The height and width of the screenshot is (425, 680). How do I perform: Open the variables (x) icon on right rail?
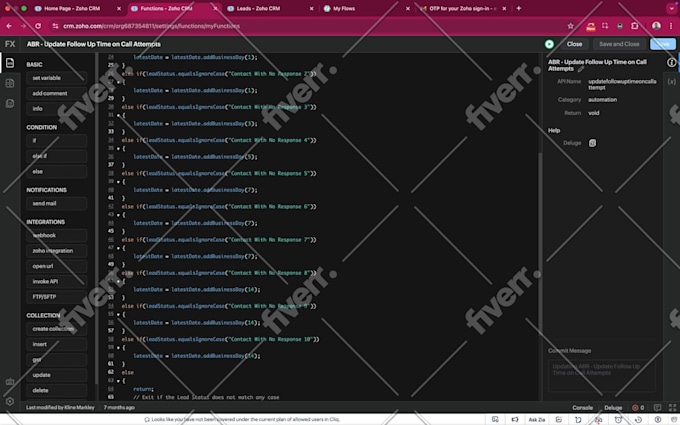point(671,82)
